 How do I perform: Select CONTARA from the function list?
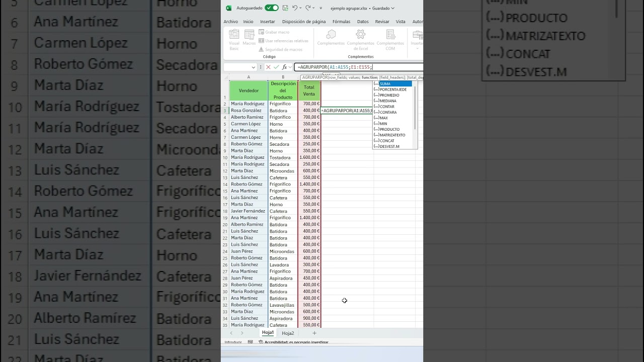click(392, 112)
